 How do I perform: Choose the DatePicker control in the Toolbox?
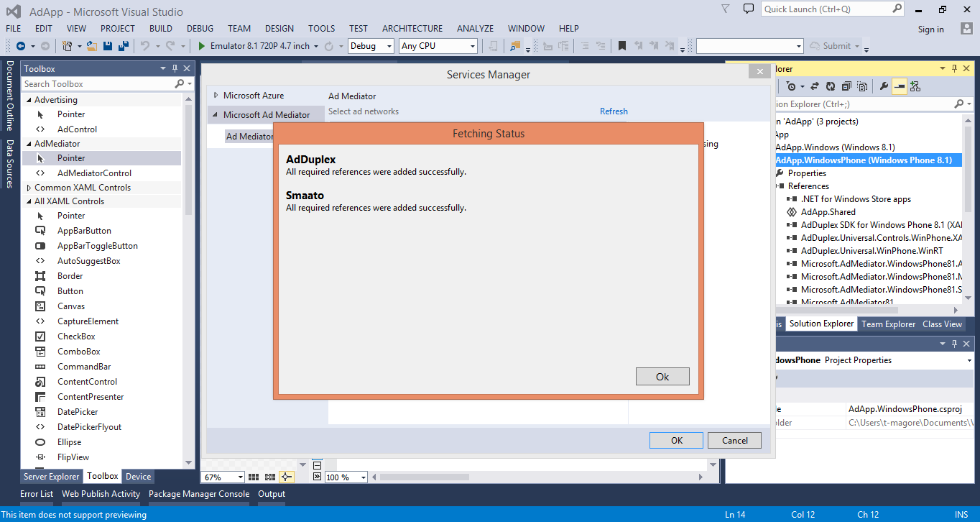tap(78, 412)
